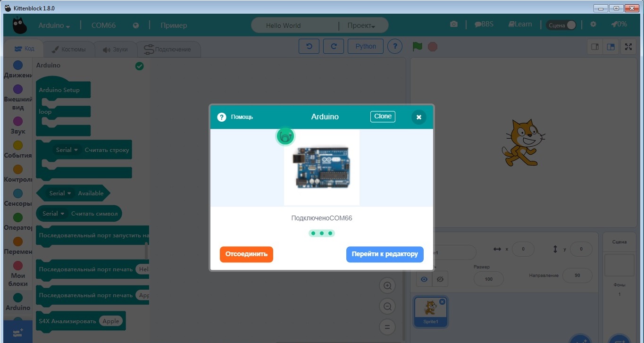
Task: Click the green USB connection icon in dialog
Action: click(285, 137)
